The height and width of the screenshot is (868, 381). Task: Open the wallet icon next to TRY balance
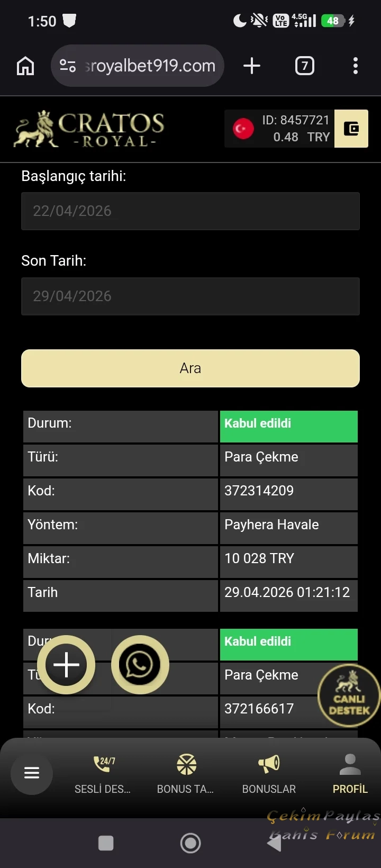coord(351,129)
